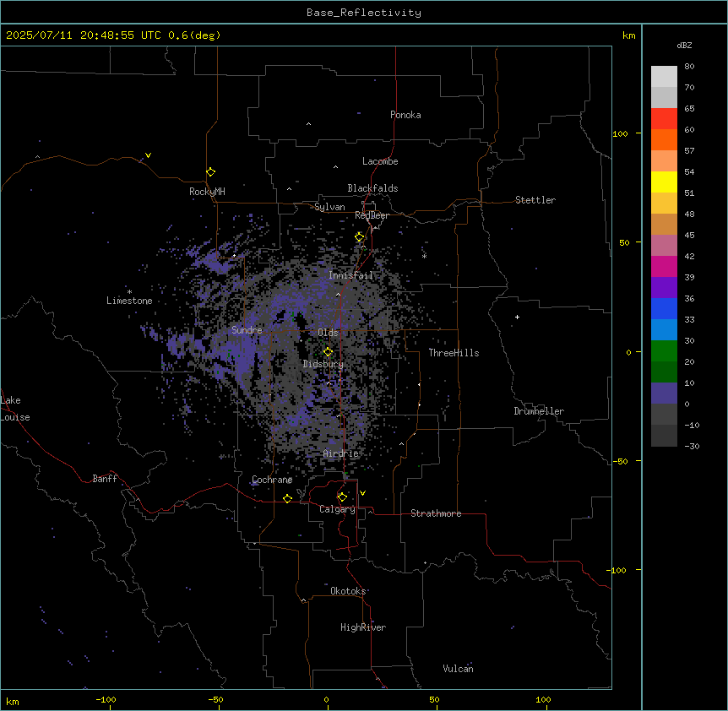This screenshot has height=711, width=728.
Task: Click the Vulcan label
Action: [x=458, y=669]
